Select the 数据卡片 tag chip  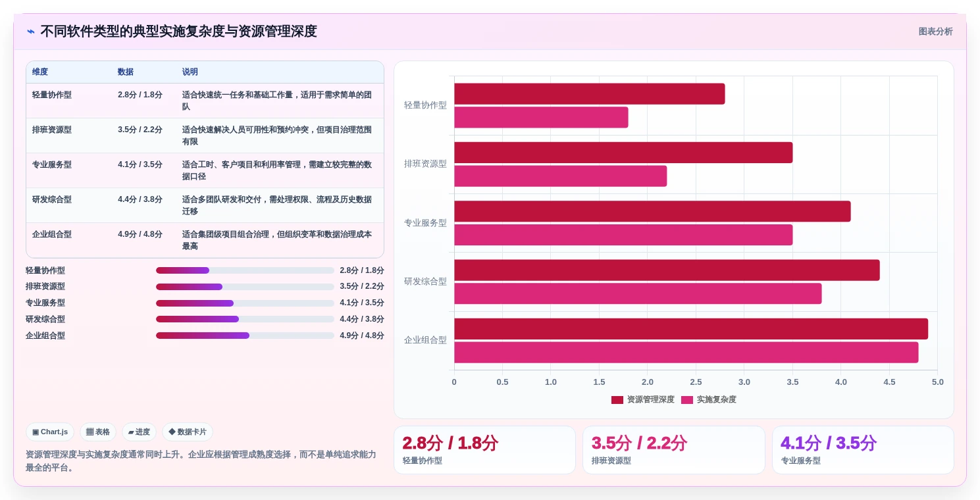point(188,432)
